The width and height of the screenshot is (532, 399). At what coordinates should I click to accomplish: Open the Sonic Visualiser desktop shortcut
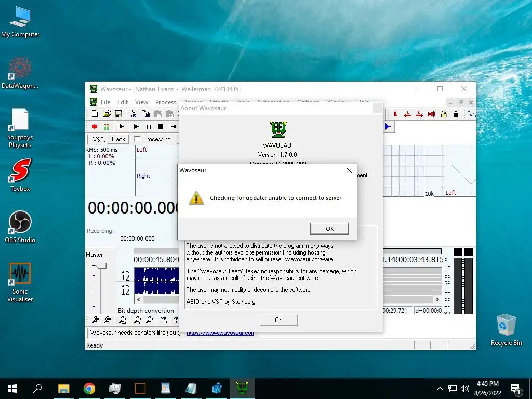[20, 282]
